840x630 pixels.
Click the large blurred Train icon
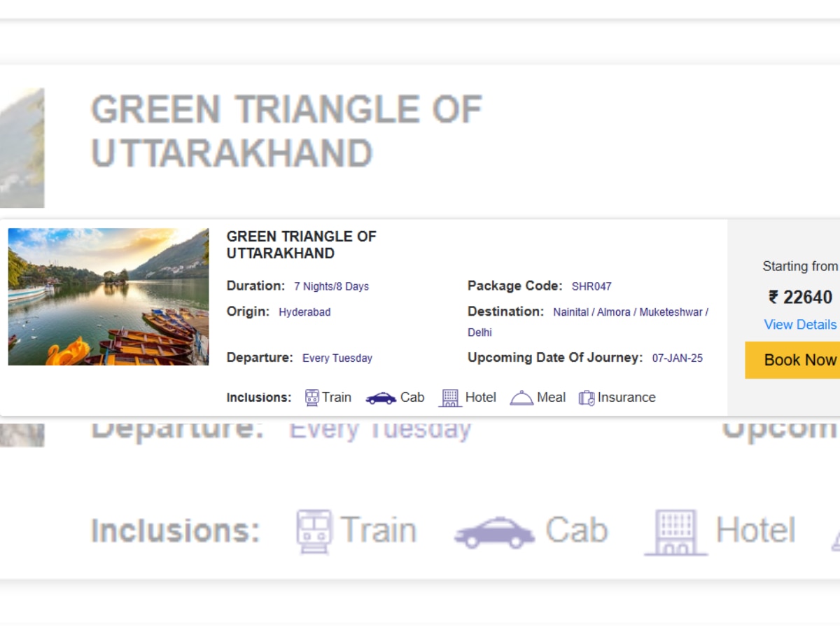point(314,531)
